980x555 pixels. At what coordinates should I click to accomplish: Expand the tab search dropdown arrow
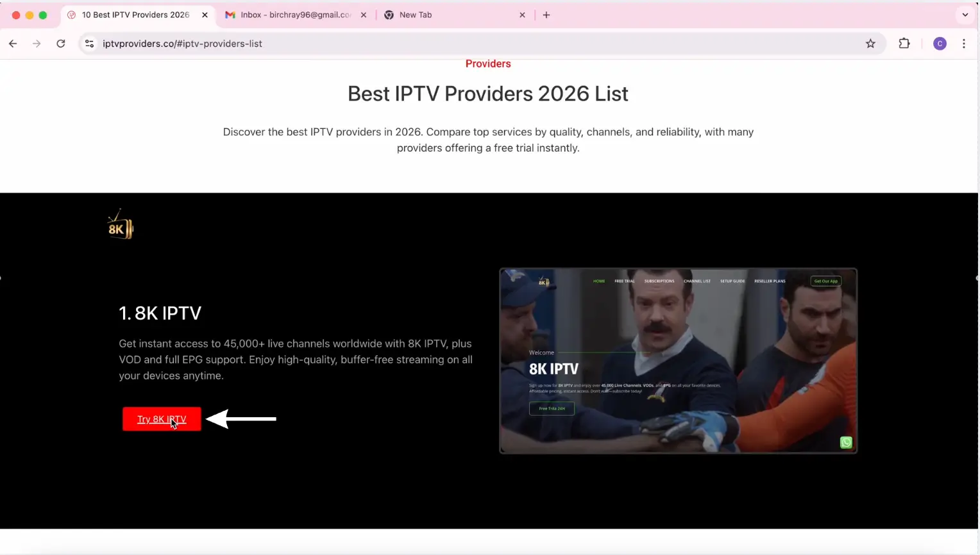pyautogui.click(x=965, y=15)
